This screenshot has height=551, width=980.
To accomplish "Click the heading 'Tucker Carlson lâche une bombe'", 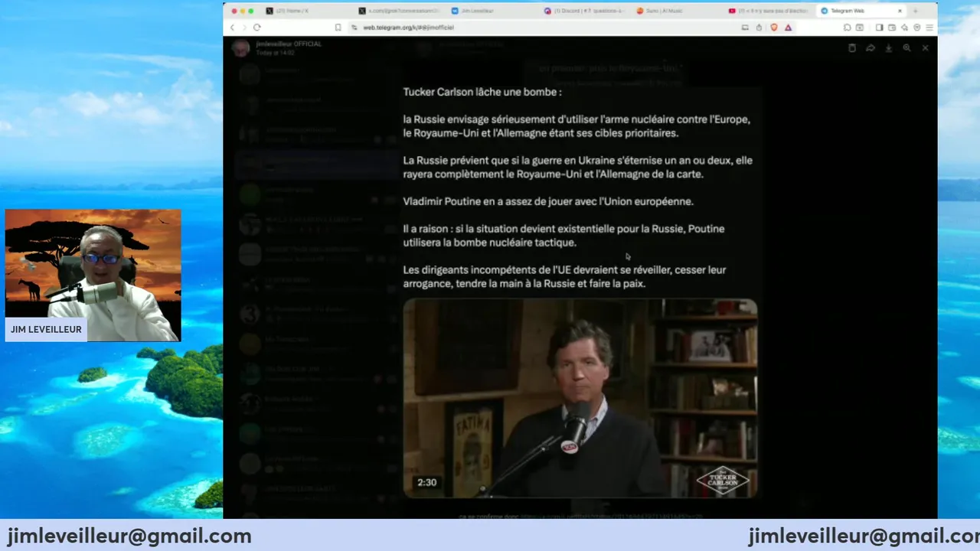I will pyautogui.click(x=482, y=93).
